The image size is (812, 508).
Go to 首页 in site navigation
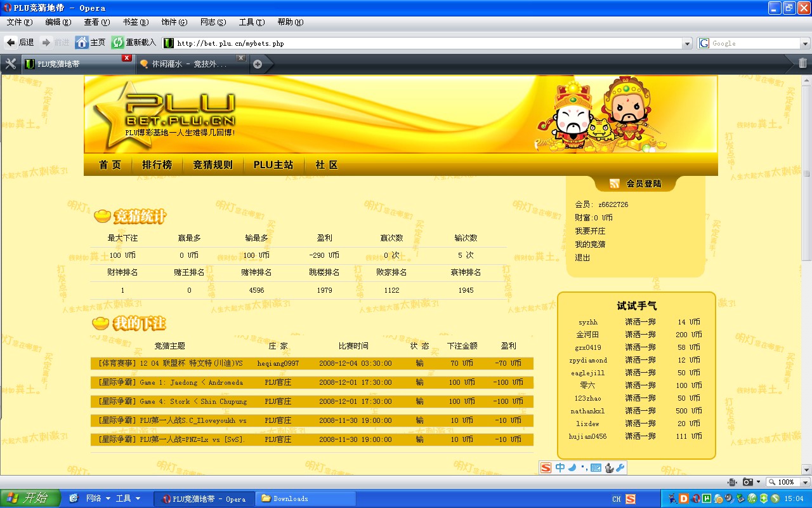point(110,165)
